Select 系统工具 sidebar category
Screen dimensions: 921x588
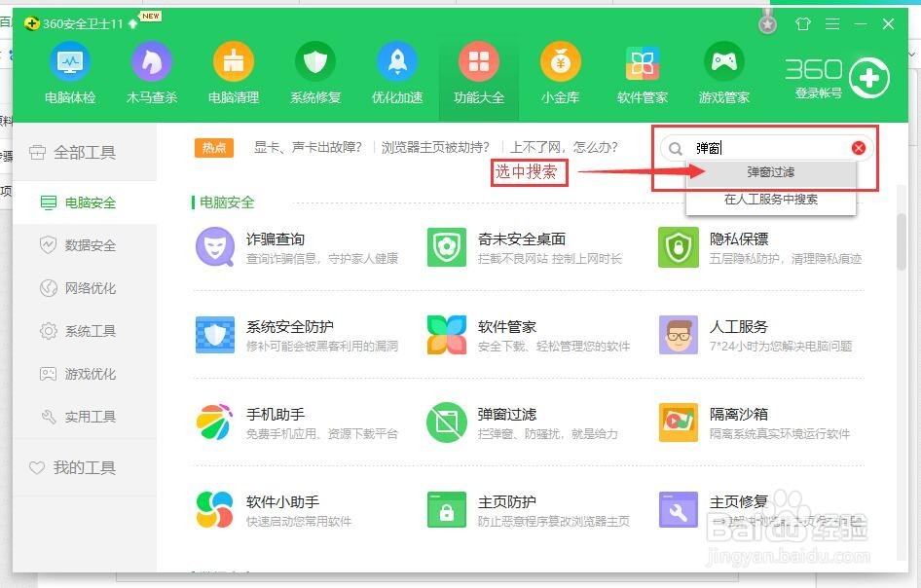pos(85,331)
